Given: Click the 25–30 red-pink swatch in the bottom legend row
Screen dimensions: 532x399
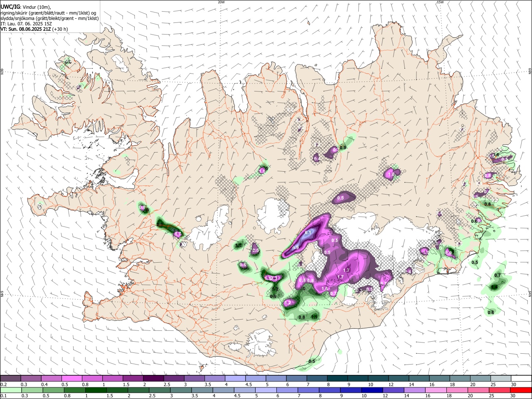Looking at the screenshot, I should pos(499,390).
